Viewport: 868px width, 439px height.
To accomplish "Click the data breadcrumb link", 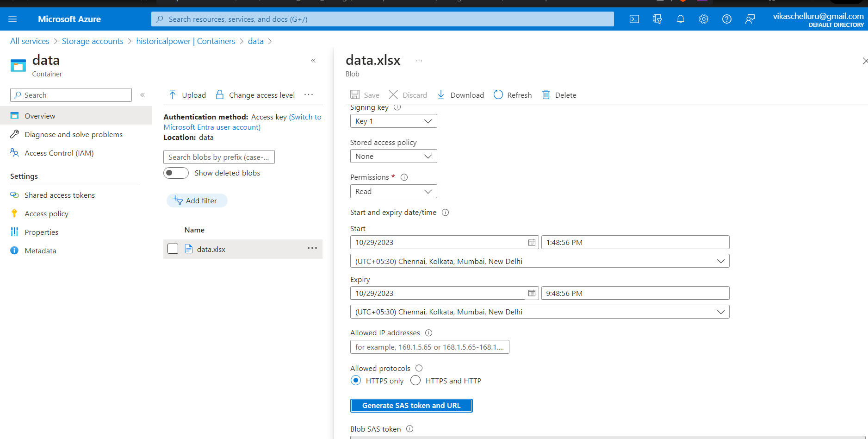I will [256, 41].
